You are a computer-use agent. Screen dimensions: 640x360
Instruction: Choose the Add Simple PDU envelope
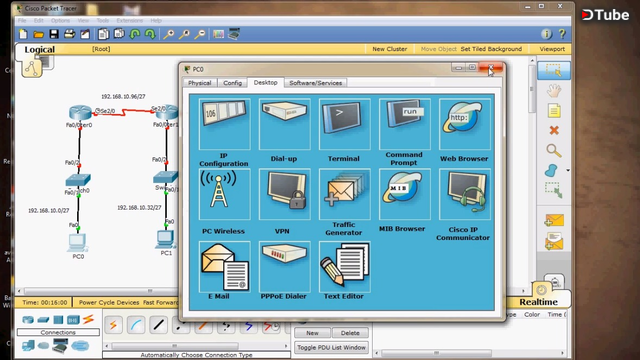pyautogui.click(x=554, y=221)
